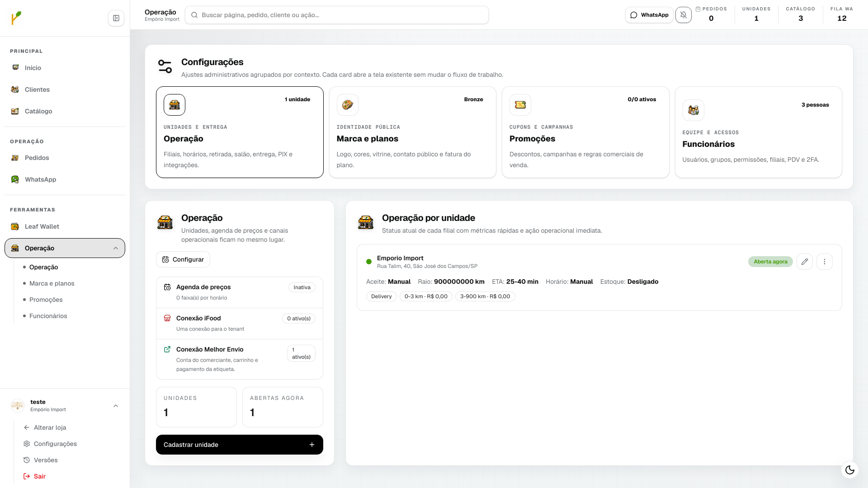Click the Cadastrar unidade button
The image size is (868, 488).
pyautogui.click(x=240, y=445)
